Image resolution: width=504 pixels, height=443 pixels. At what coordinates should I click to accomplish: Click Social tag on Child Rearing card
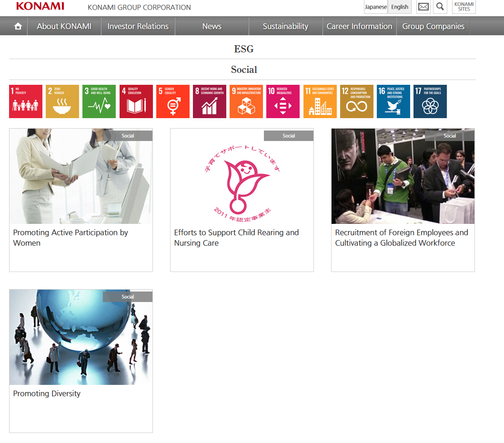(x=289, y=136)
